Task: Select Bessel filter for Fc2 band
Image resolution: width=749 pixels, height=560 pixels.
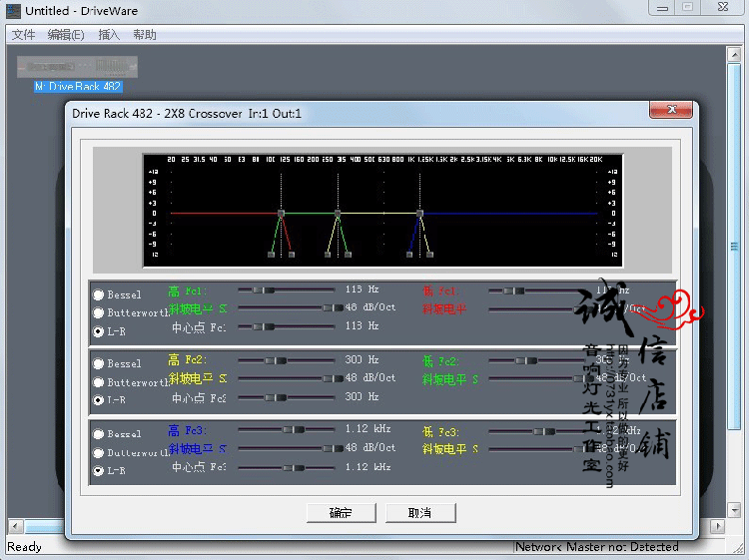Action: click(99, 363)
